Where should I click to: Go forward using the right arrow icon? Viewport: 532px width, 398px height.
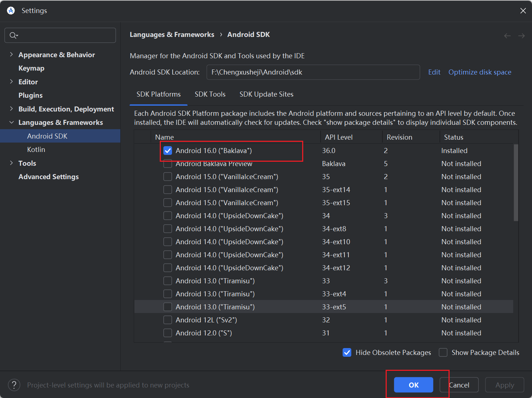[x=521, y=35]
